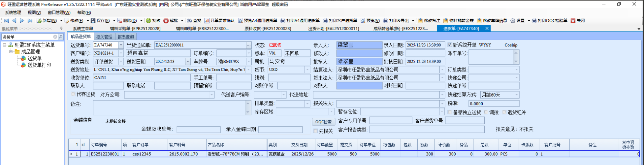Select 送货单 under 成品管理 tree
The height and width of the screenshot is (165, 644).
34,58
